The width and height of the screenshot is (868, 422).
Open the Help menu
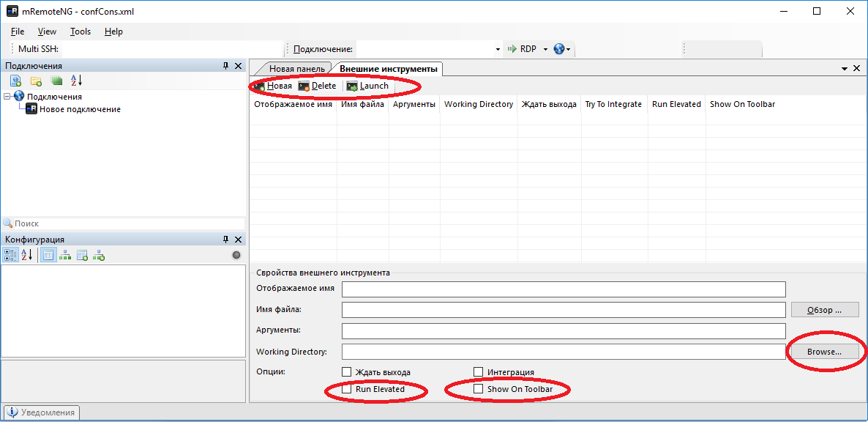coord(113,32)
